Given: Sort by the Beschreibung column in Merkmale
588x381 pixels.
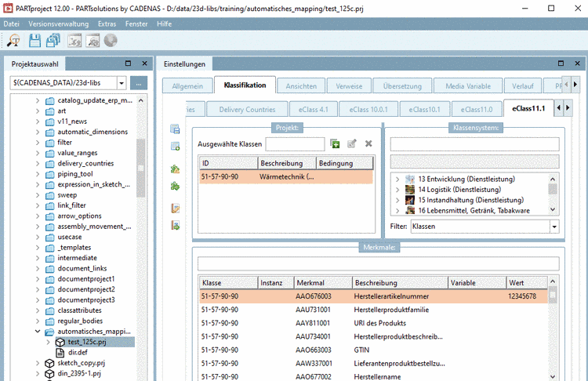Looking at the screenshot, I should [400, 283].
